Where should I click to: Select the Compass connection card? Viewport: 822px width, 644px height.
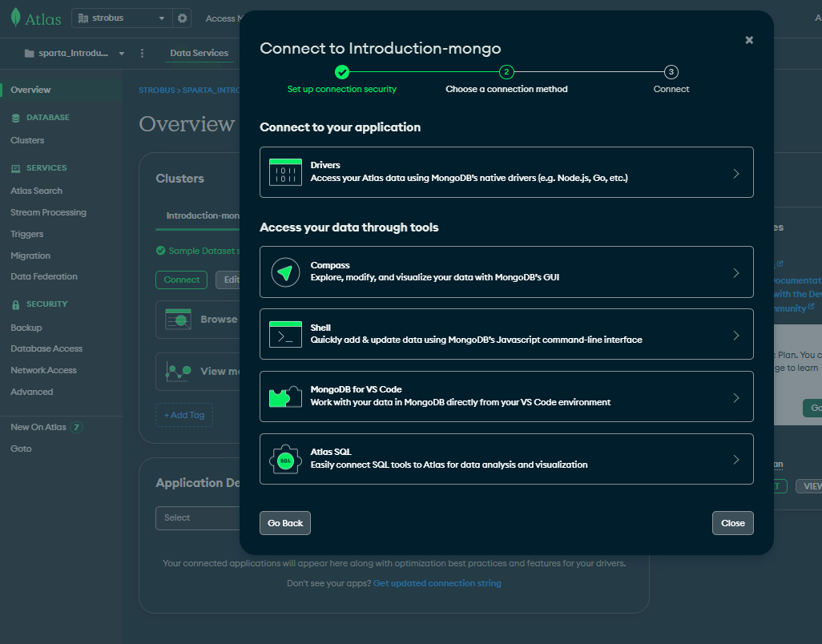point(506,272)
